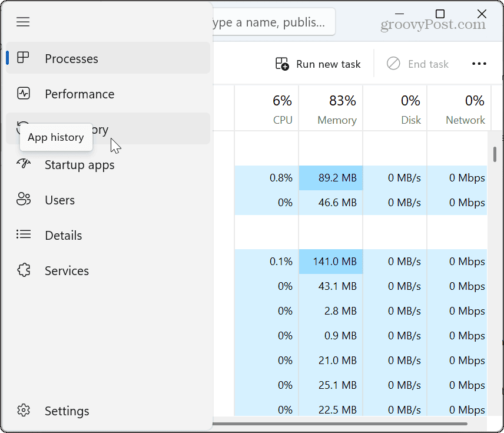Click the Processes grid icon
Screen dimensions: 504x433
pyautogui.click(x=23, y=58)
